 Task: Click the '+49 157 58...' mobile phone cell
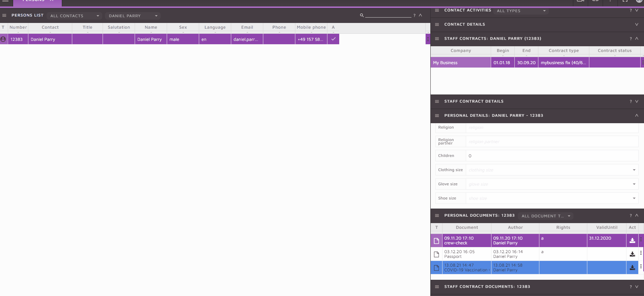coord(311,39)
